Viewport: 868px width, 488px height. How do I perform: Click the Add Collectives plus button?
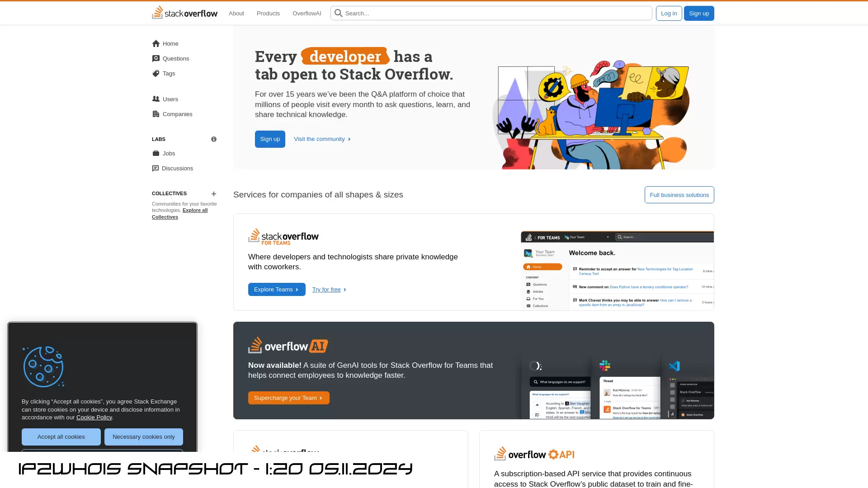click(x=213, y=193)
